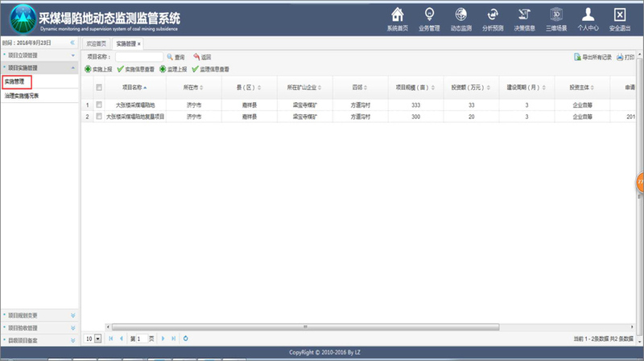Expand 项目规划变更 sidebar section
This screenshot has height=361, width=644.
coord(39,315)
